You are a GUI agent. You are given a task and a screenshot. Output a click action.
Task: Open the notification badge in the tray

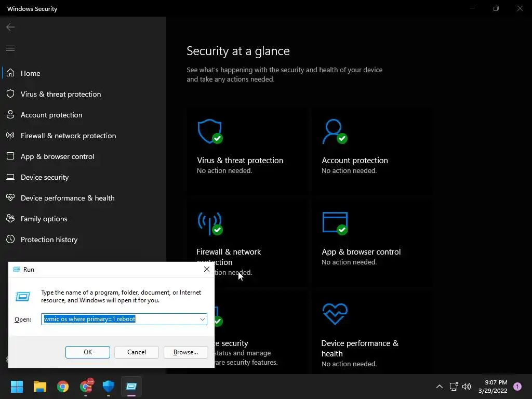click(x=517, y=387)
